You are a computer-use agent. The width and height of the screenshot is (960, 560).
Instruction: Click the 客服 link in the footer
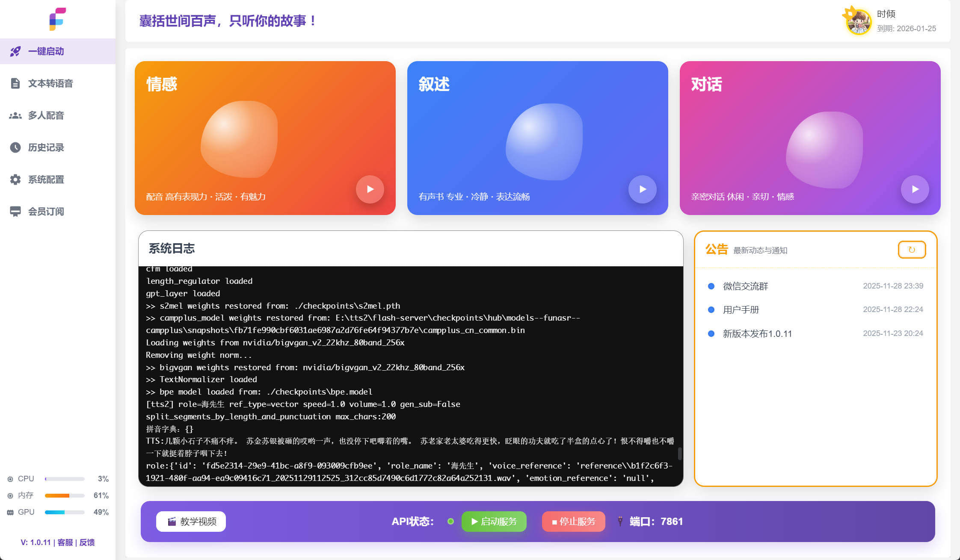tap(65, 542)
